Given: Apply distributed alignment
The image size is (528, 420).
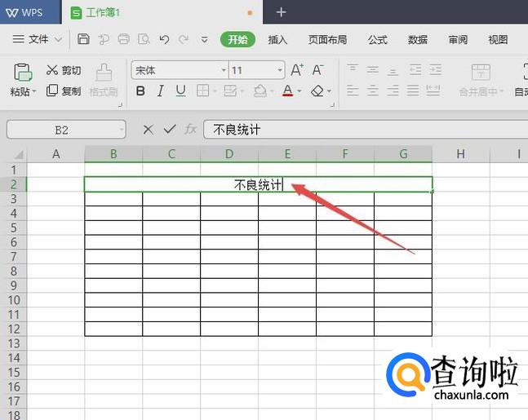Looking at the screenshot, I should pos(433,91).
